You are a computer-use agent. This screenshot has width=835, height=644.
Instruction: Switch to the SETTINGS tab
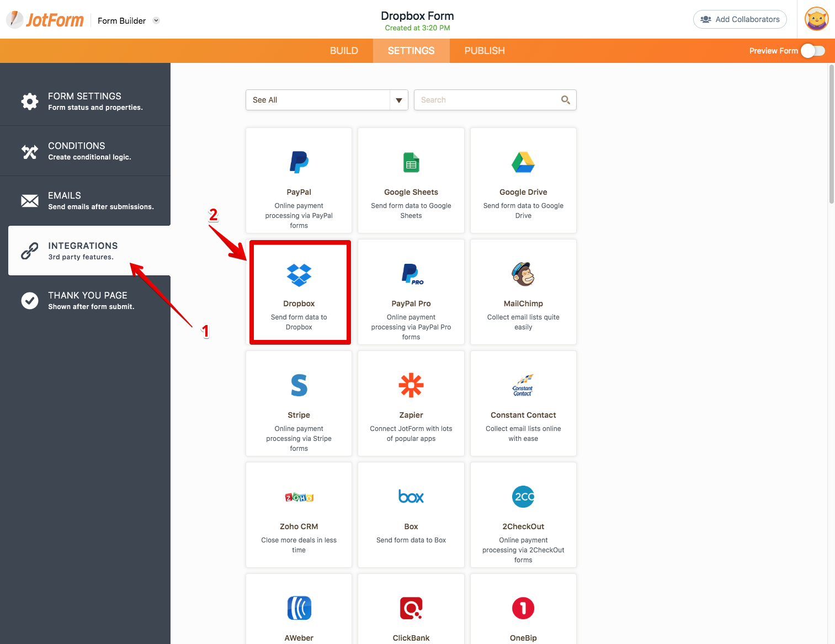411,51
